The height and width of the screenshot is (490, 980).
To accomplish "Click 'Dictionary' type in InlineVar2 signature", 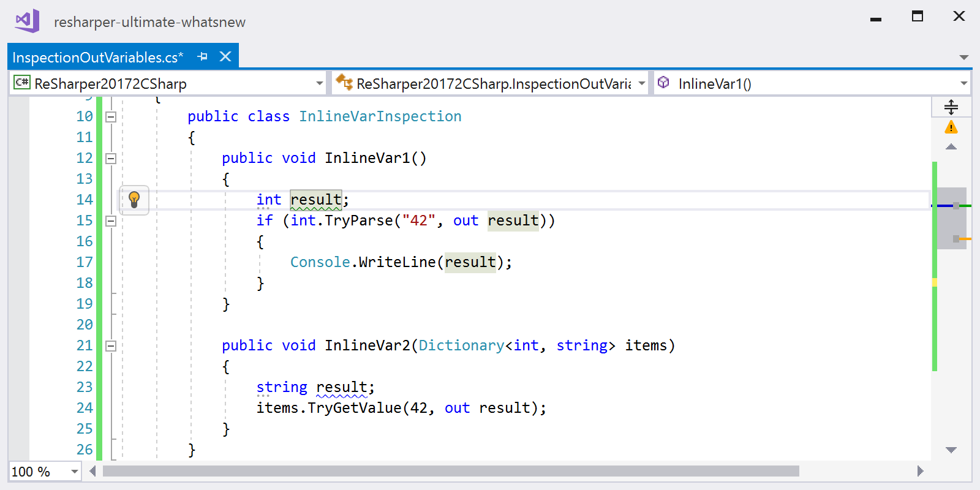I will tap(461, 345).
